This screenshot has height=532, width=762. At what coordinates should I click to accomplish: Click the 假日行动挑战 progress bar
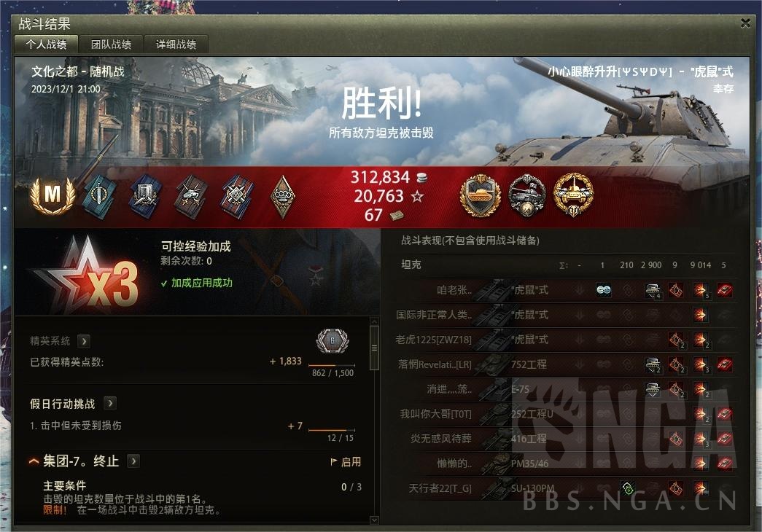tap(332, 430)
